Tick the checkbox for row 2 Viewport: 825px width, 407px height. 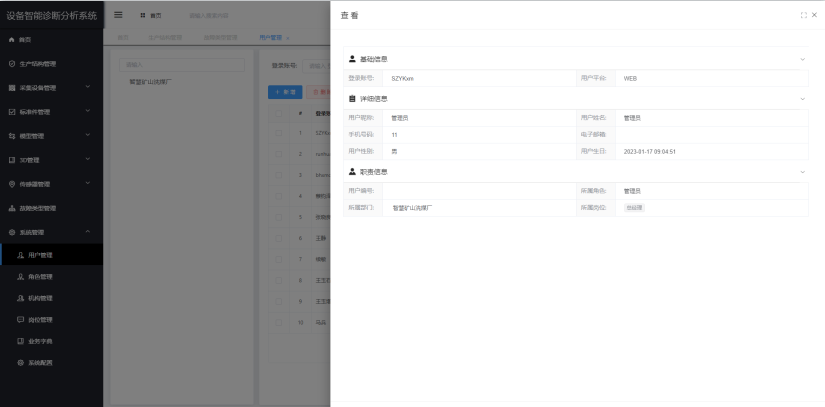[278, 154]
